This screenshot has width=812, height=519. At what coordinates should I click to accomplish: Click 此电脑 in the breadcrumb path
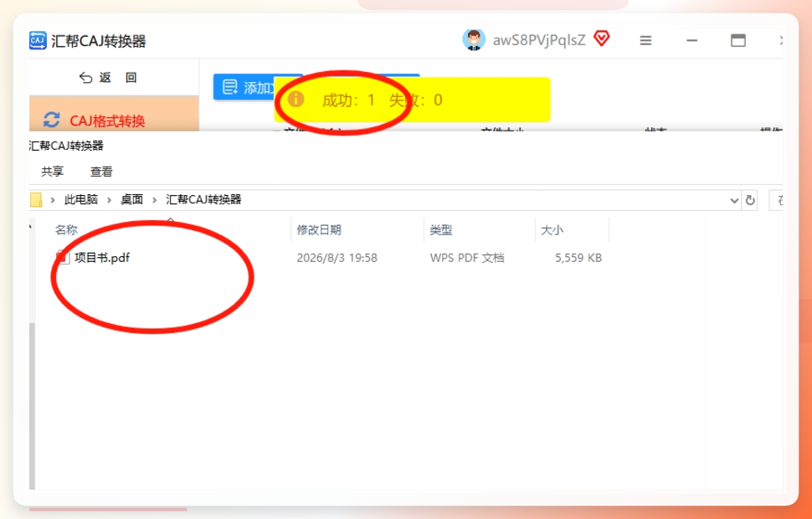point(81,200)
